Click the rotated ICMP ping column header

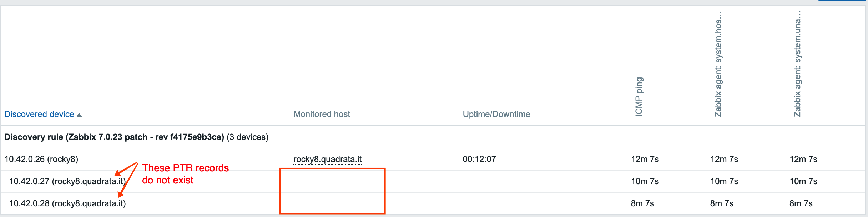click(x=639, y=96)
